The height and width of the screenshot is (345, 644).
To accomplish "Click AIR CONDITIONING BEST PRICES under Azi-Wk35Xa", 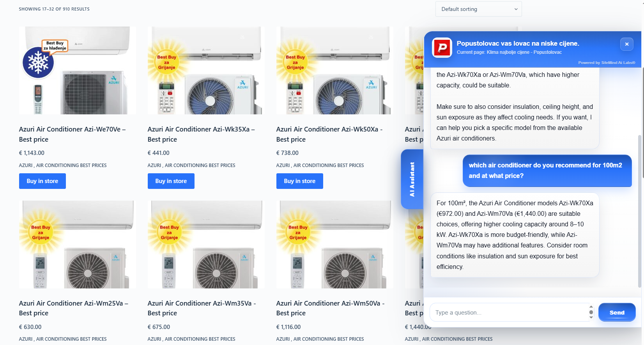I will [200, 165].
